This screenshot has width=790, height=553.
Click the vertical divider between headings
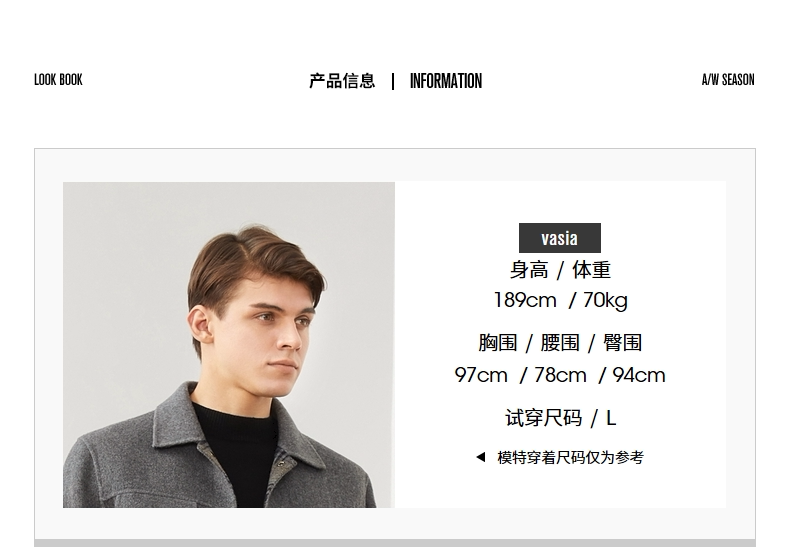(393, 81)
